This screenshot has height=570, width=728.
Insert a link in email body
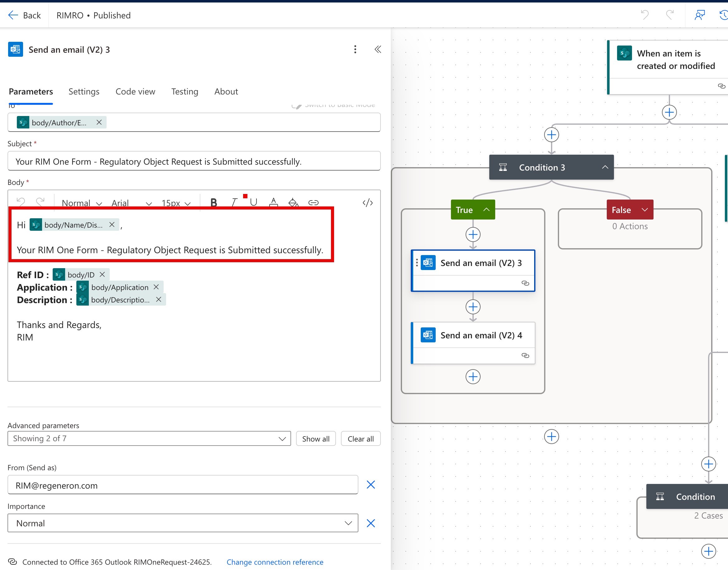(313, 202)
